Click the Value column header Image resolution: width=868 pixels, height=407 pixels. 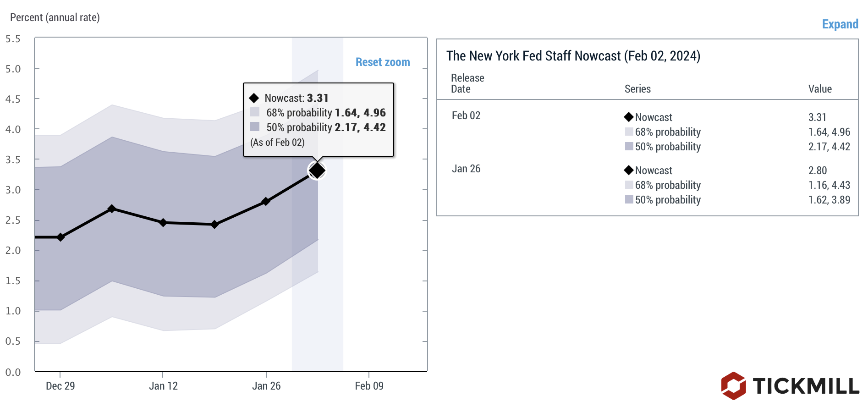click(820, 89)
